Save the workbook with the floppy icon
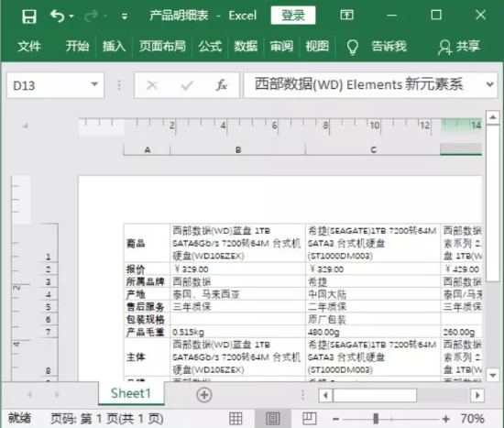 [29, 16]
